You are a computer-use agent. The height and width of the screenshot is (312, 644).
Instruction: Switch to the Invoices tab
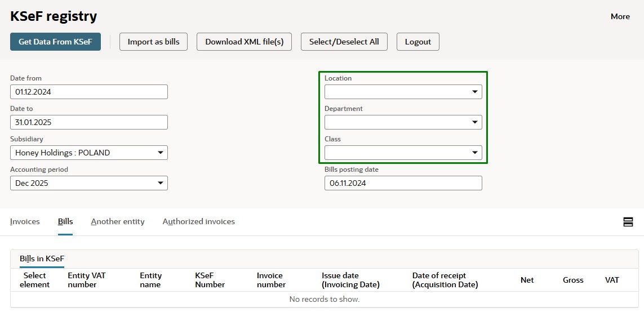[x=25, y=221]
